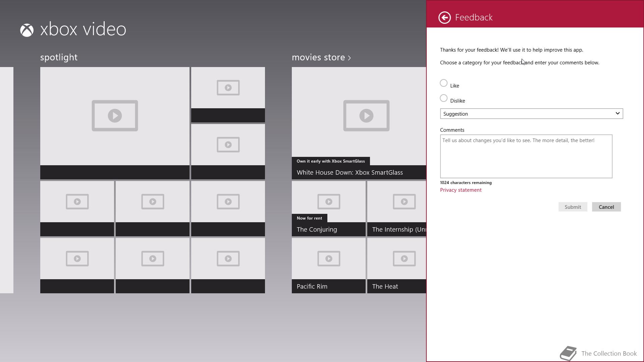Open the Privacy statement link
The image size is (644, 362).
tap(461, 190)
